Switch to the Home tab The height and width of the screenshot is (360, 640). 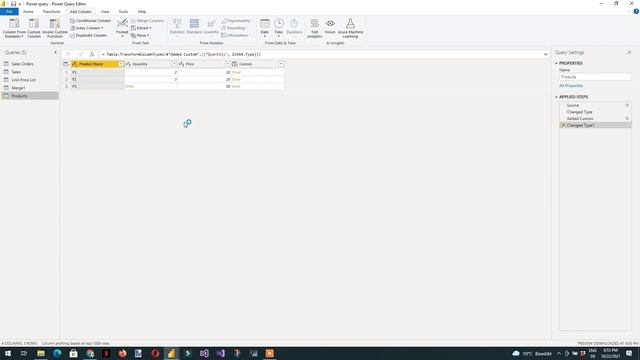(28, 12)
